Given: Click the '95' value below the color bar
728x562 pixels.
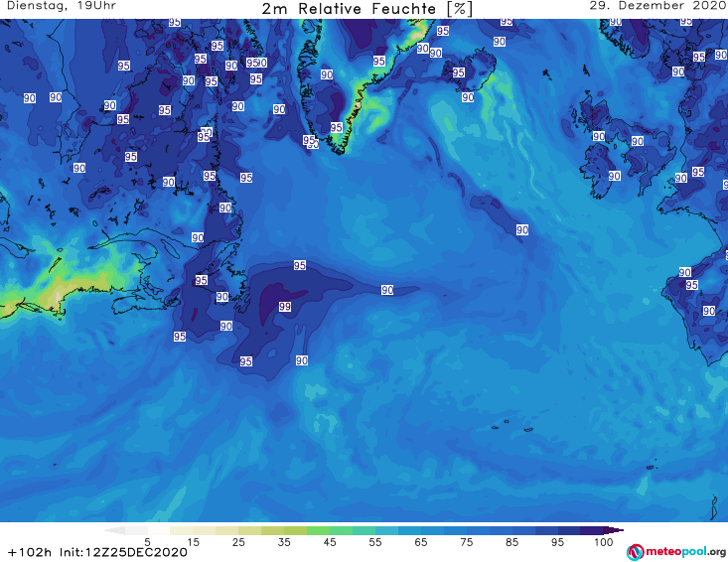Looking at the screenshot, I should tap(557, 542).
